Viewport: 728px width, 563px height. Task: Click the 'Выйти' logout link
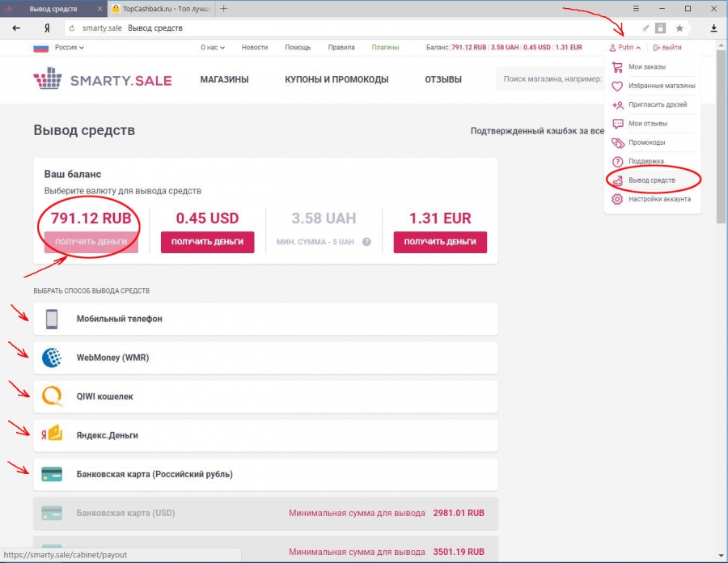click(x=667, y=48)
